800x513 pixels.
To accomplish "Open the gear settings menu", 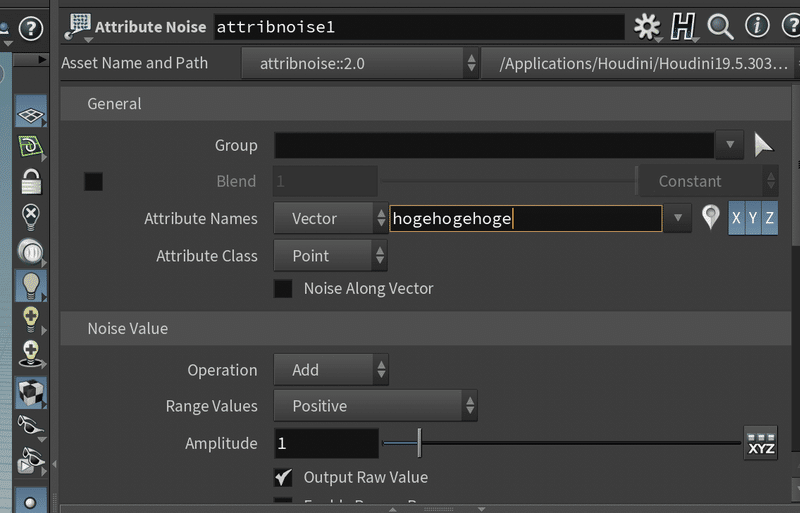I will [x=647, y=27].
